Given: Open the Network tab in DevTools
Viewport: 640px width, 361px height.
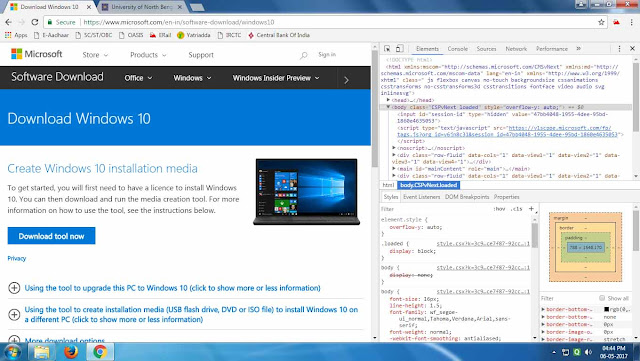Looking at the screenshot, I should coord(516,49).
